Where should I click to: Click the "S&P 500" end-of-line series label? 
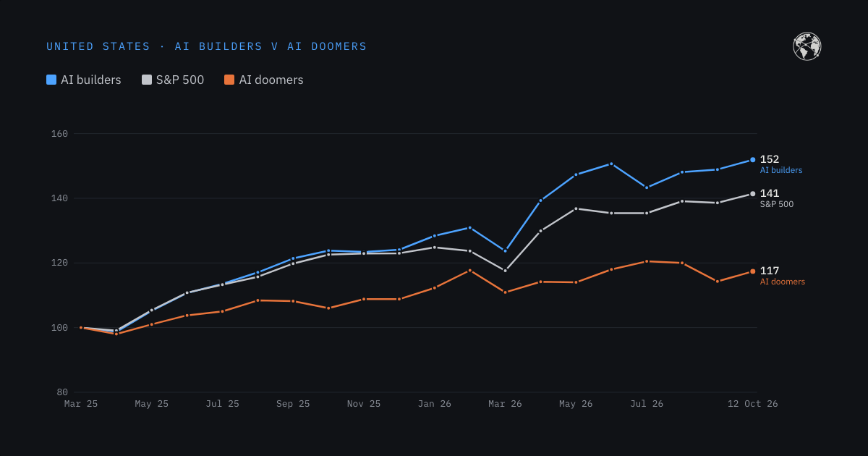(777, 205)
